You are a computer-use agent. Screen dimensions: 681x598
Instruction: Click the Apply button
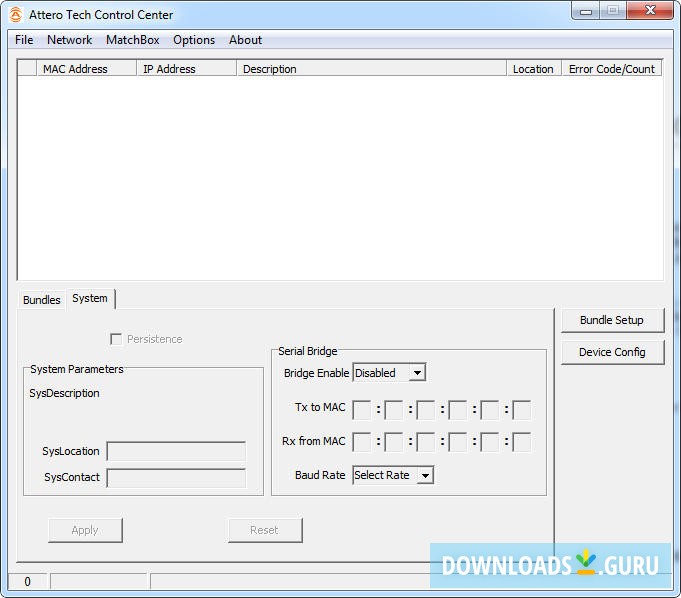(x=85, y=530)
